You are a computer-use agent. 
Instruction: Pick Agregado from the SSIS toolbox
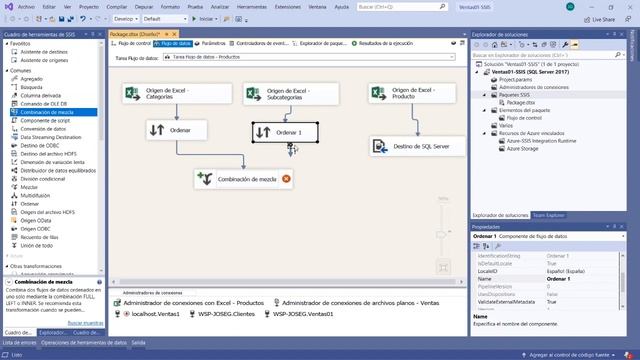coord(31,79)
